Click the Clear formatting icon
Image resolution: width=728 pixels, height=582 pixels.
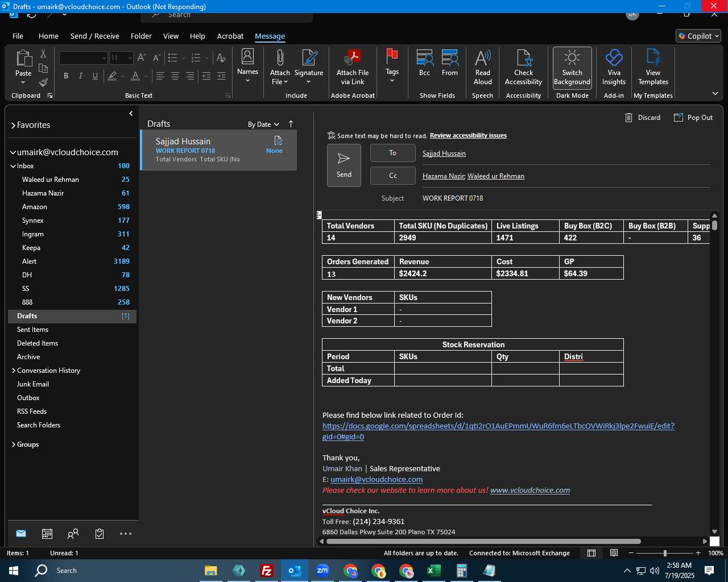221,58
